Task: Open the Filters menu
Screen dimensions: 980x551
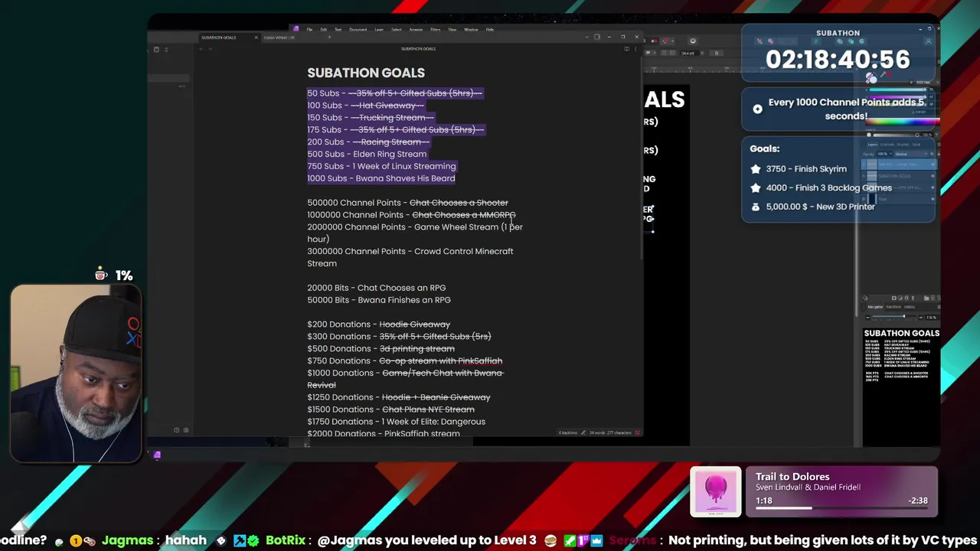Action: click(x=436, y=29)
